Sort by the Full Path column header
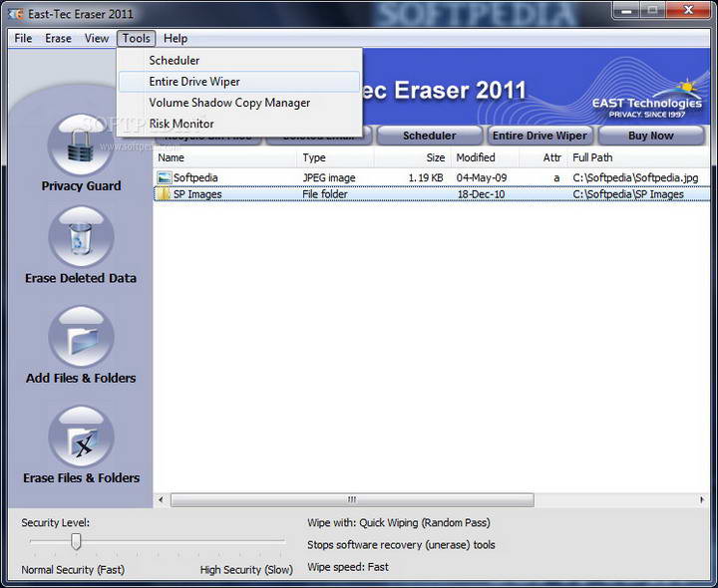Image resolution: width=718 pixels, height=588 pixels. 639,157
